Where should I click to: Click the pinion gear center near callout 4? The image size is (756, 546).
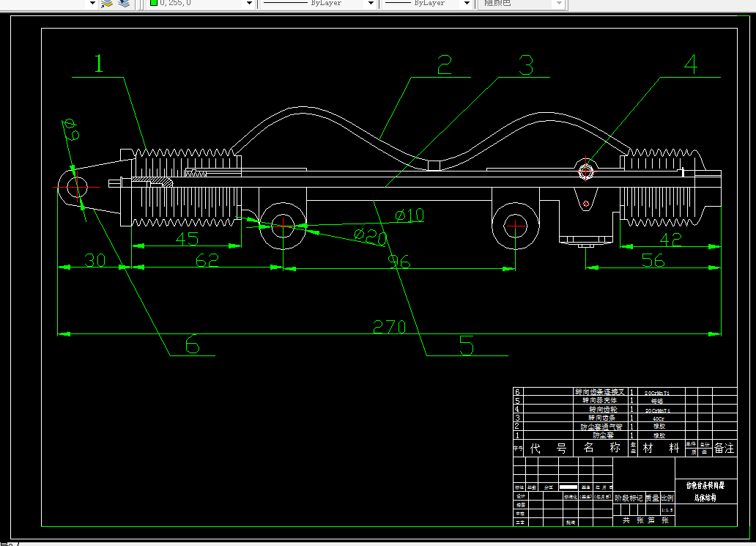tap(585, 171)
